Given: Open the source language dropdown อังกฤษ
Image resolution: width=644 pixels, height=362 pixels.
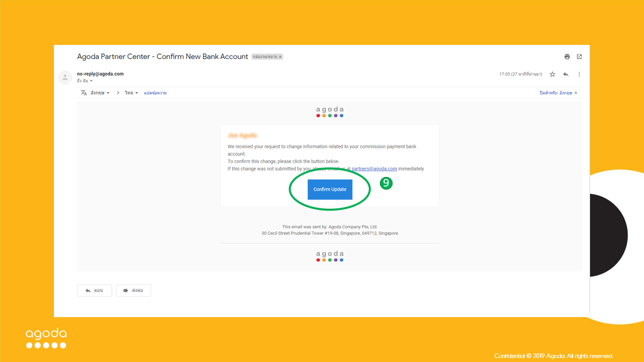Looking at the screenshot, I should click(x=100, y=93).
